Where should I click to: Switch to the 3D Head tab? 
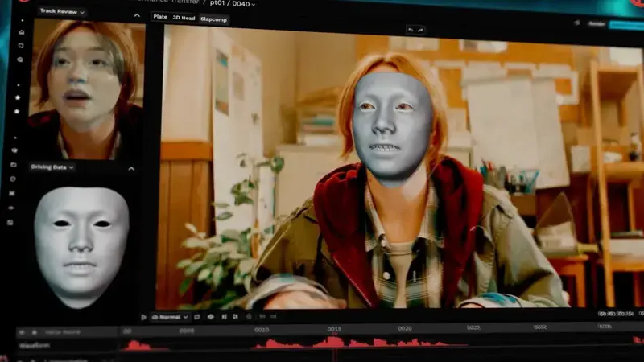click(x=183, y=18)
